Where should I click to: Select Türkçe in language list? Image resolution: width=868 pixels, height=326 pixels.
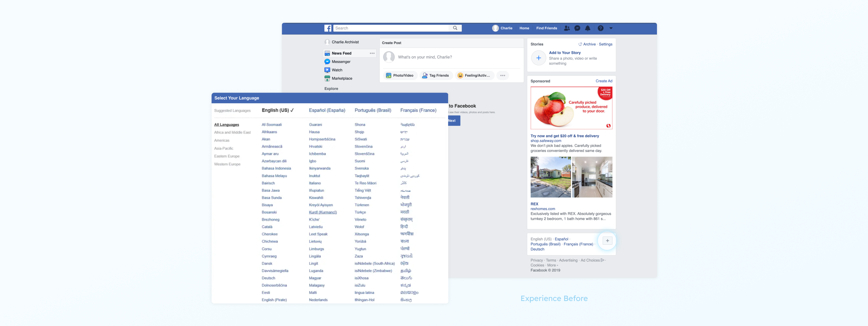tap(360, 212)
